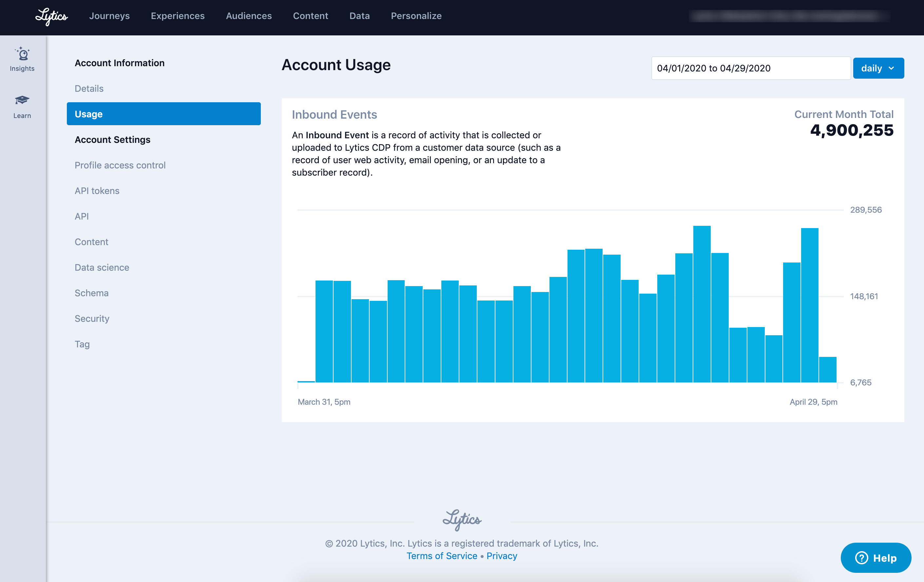Open the Terms of Service link
The width and height of the screenshot is (924, 582).
(442, 556)
